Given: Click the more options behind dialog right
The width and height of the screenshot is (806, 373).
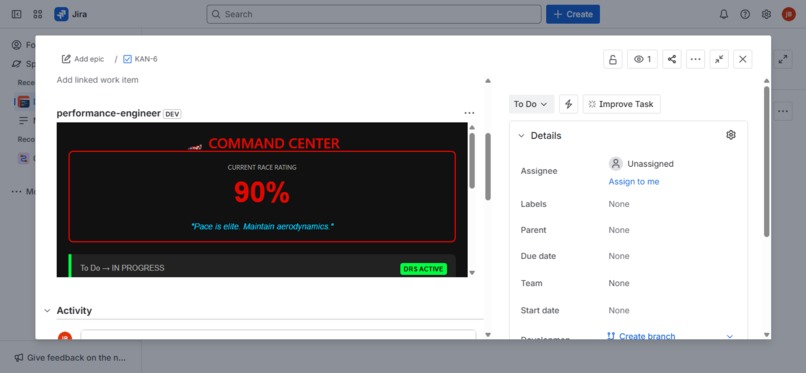Looking at the screenshot, I should point(783,111).
